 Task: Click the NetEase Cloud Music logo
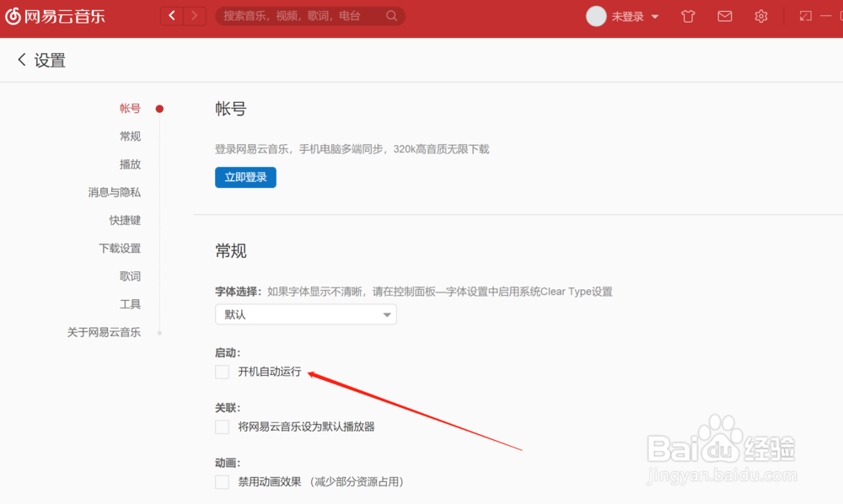point(55,16)
